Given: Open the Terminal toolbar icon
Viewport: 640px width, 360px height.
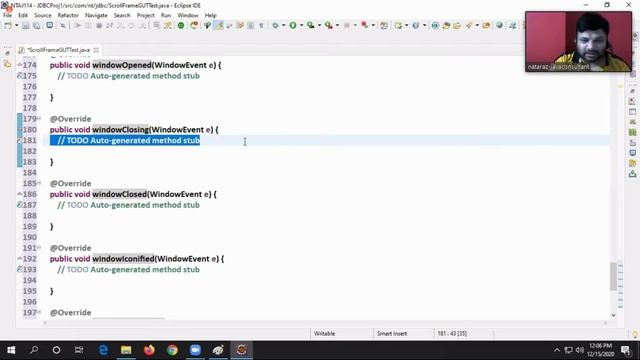Looking at the screenshot, I should (49, 26).
